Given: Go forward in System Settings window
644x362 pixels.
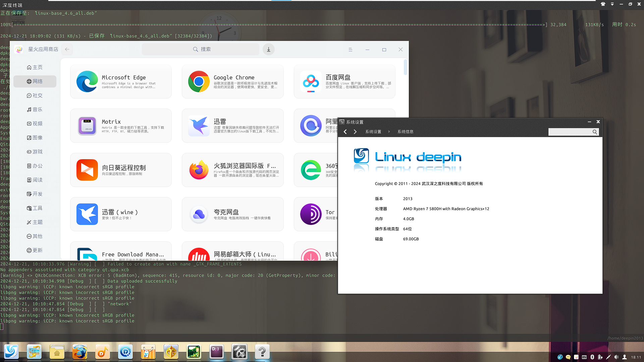Looking at the screenshot, I should click(355, 132).
